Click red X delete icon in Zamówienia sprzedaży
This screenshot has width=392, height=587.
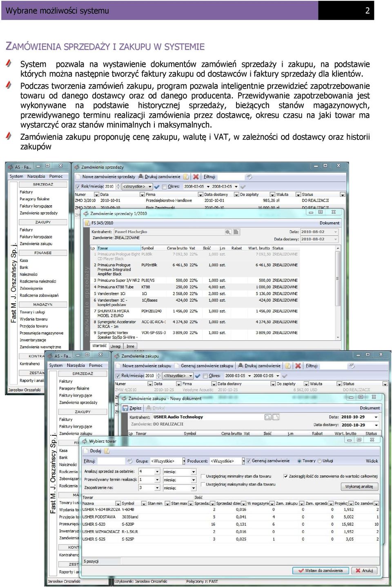pos(196,177)
